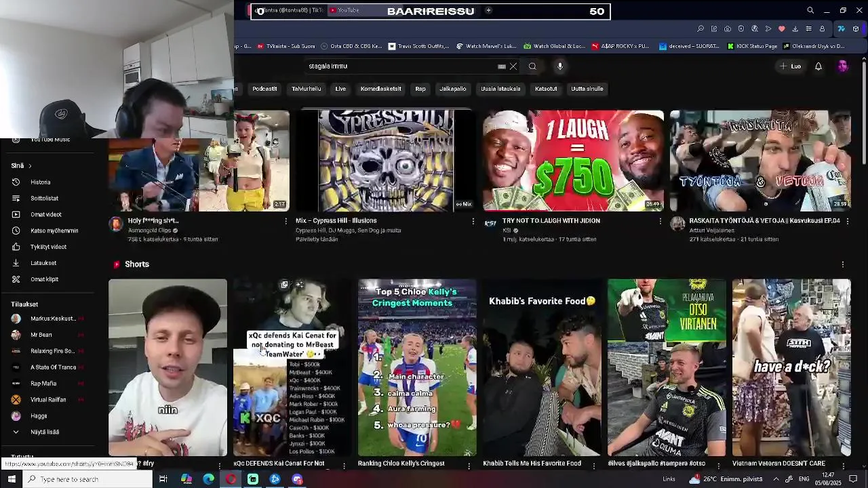Click the page vertical scrollbar
This screenshot has width=868, height=488.
(x=864, y=112)
